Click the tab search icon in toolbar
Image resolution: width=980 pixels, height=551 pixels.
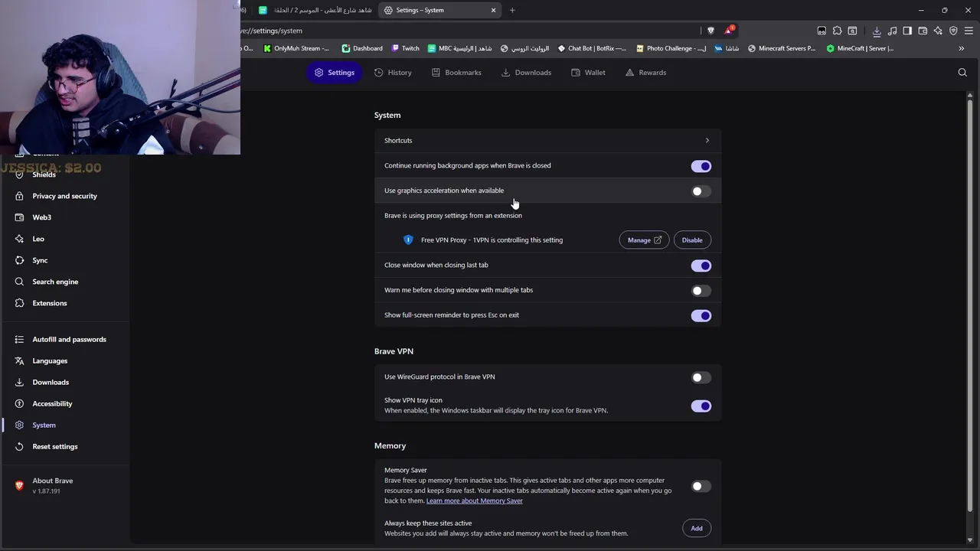(x=852, y=31)
